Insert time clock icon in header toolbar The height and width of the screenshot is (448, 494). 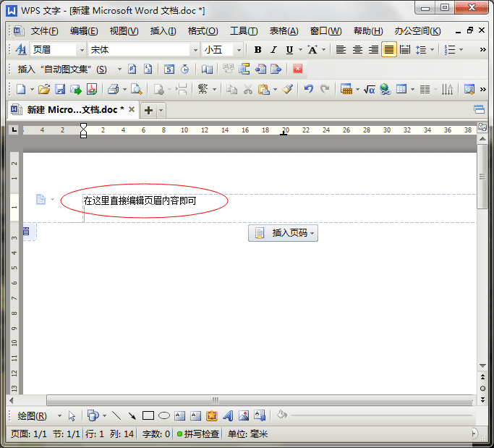(184, 69)
